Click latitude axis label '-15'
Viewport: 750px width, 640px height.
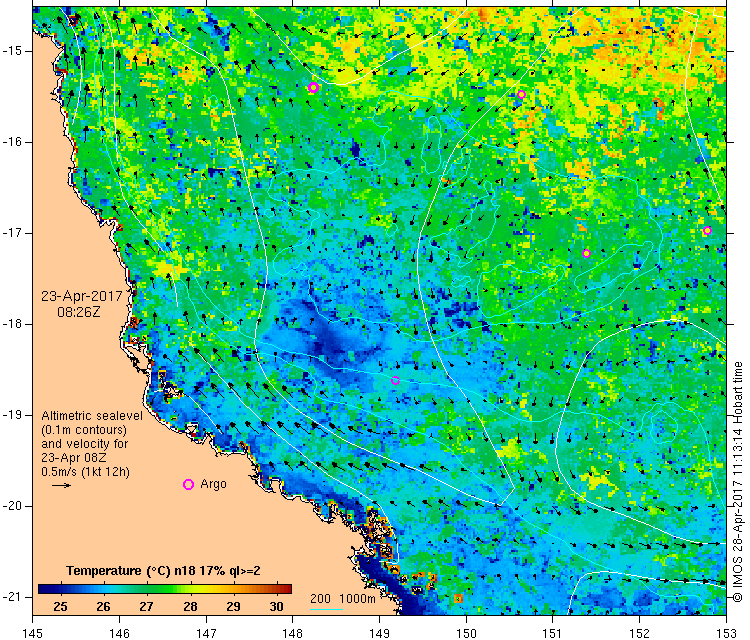12,51
